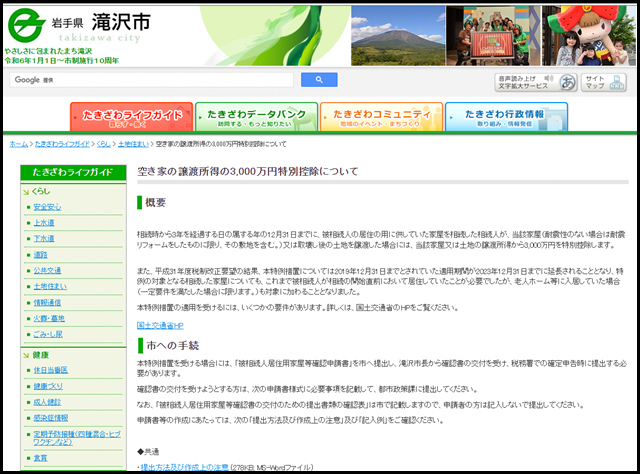Click the page title 空き家の譲渡所得の3,000万円特別控除について
The image size is (640, 474).
point(248,171)
